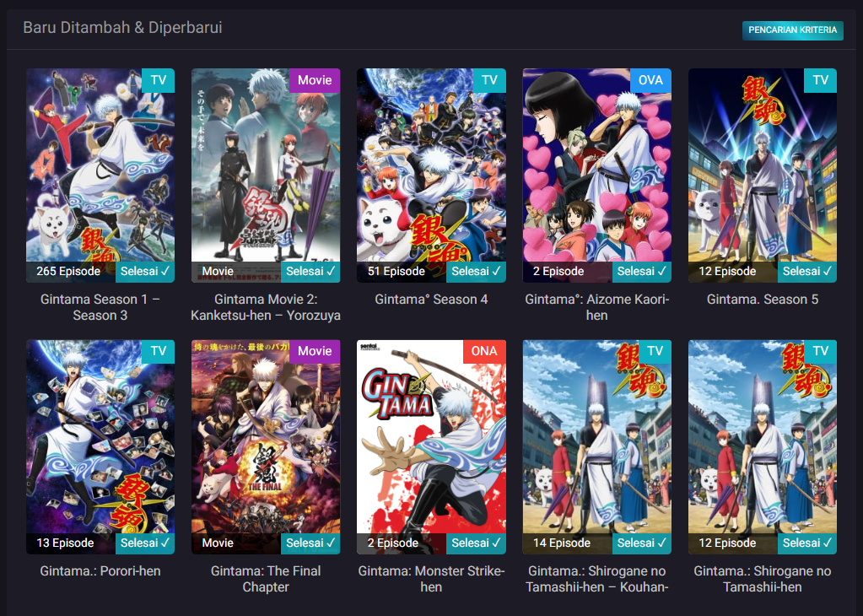Click the Selesai badge on Gintama Season 1–3
The width and height of the screenshot is (863, 616).
click(145, 272)
